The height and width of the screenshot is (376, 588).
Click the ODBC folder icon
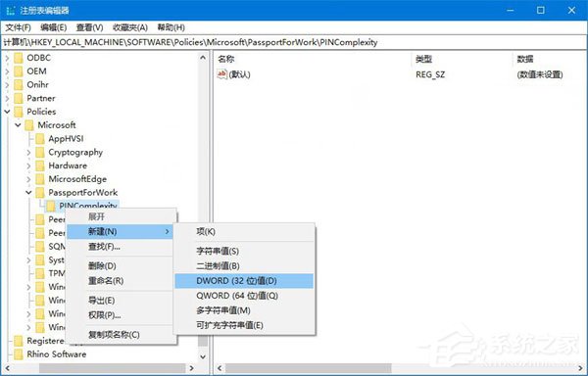pyautogui.click(x=19, y=58)
